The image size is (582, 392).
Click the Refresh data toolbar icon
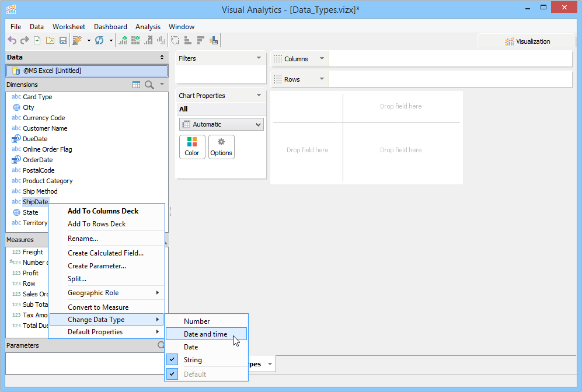pos(99,40)
